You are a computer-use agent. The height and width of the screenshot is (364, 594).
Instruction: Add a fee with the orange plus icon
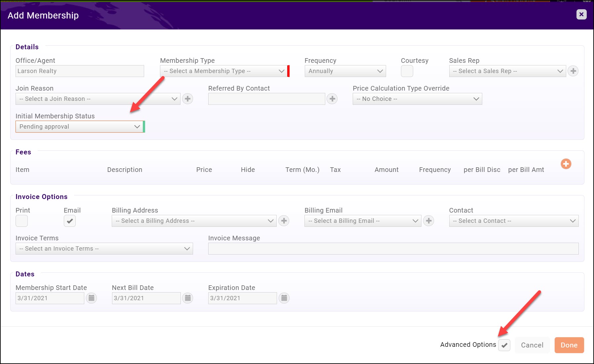pyautogui.click(x=566, y=164)
